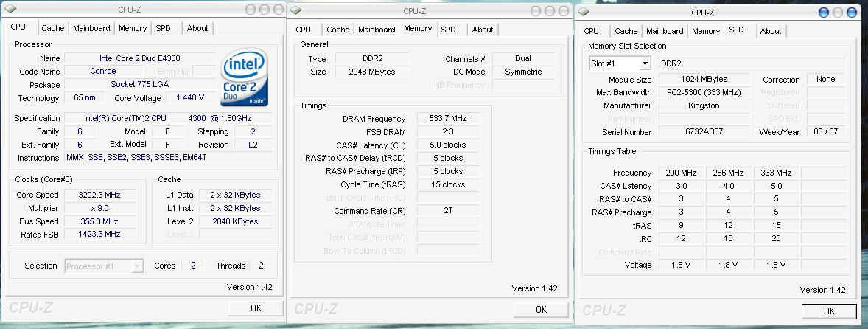This screenshot has height=329, width=868.
Task: Click title bar icon of right CPU-Z window
Action: tap(584, 13)
